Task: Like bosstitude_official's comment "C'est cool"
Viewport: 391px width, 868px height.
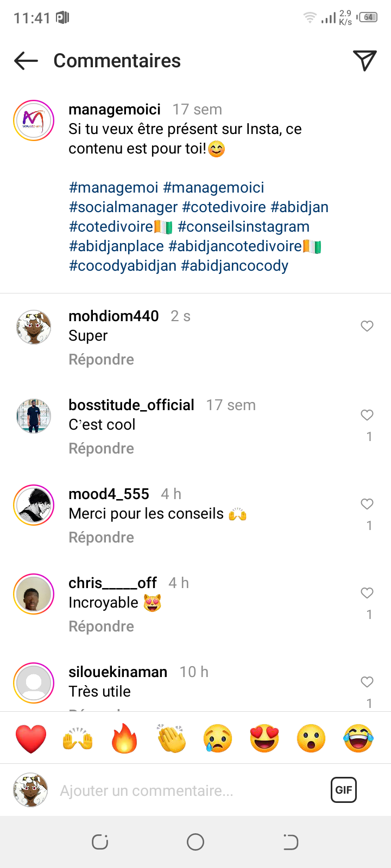Action: click(x=367, y=415)
